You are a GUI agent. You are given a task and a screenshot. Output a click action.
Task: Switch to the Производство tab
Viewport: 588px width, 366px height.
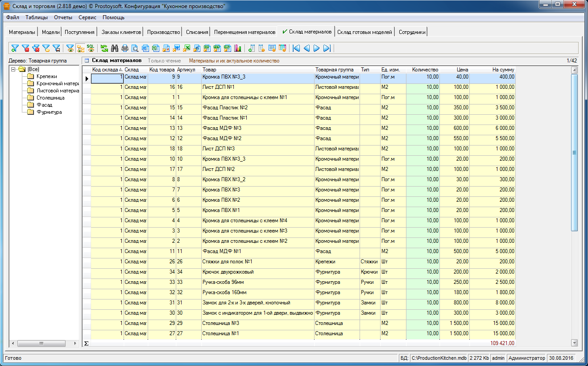[x=163, y=32]
